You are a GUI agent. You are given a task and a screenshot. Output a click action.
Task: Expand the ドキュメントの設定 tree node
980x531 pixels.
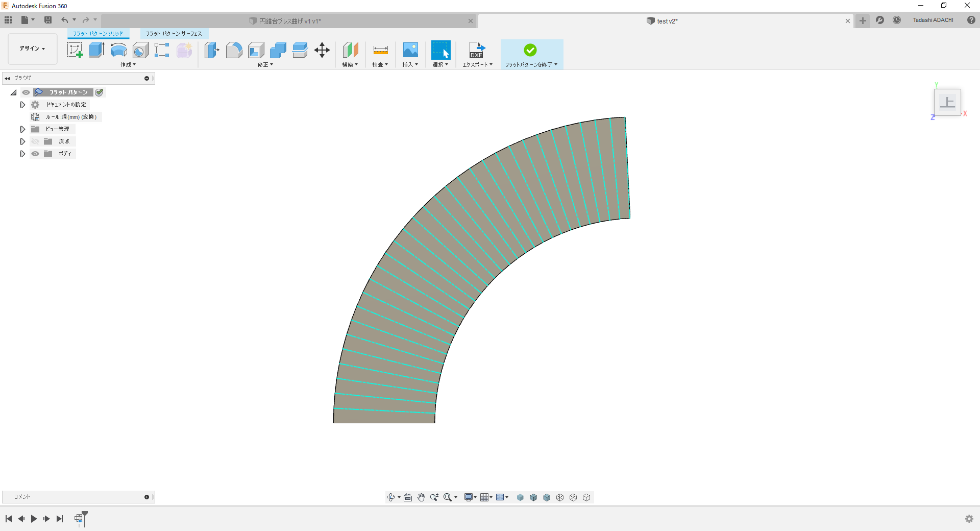22,105
